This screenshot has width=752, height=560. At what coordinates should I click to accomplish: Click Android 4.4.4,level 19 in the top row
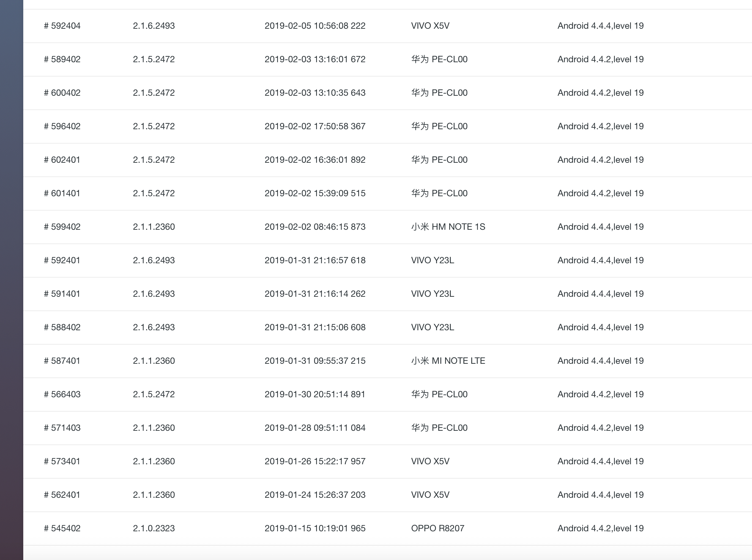(x=600, y=26)
